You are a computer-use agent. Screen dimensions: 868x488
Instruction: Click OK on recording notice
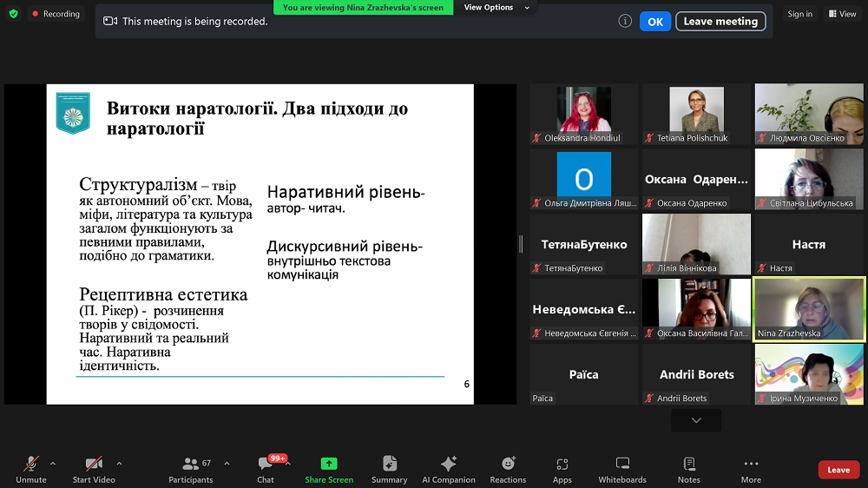click(655, 22)
